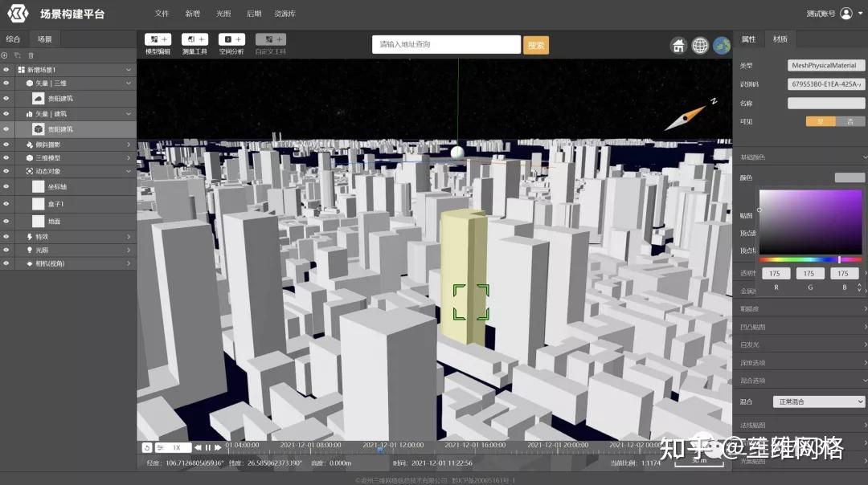Viewport: 868px width, 485px height.
Task: Click the earth imagery globe icon
Action: coord(721,45)
